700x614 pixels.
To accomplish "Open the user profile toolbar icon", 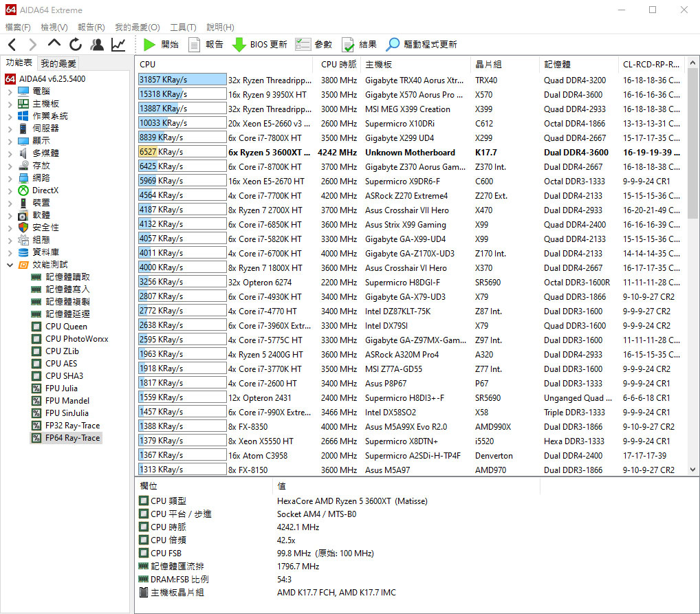I will 97,44.
